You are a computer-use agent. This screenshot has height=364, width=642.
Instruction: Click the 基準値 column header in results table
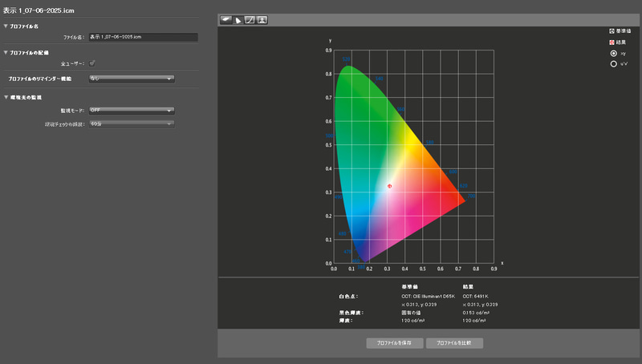pos(409,287)
